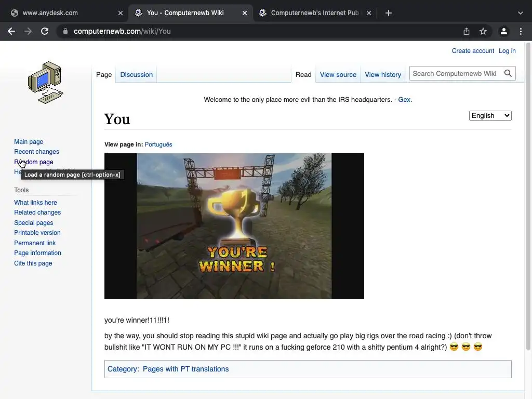Select the Read view tab

pos(303,75)
